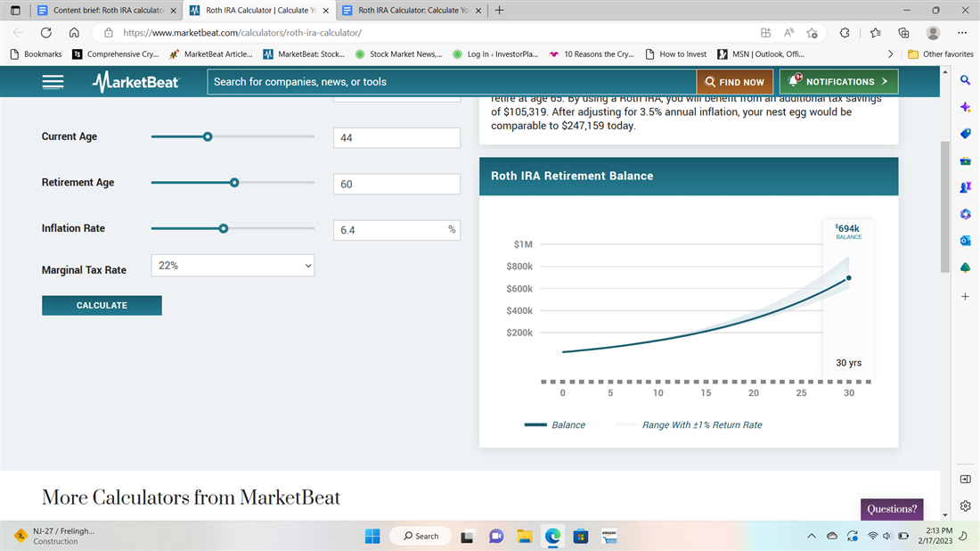Open Edge sidebar search icon
The image size is (980, 551).
pos(965,81)
